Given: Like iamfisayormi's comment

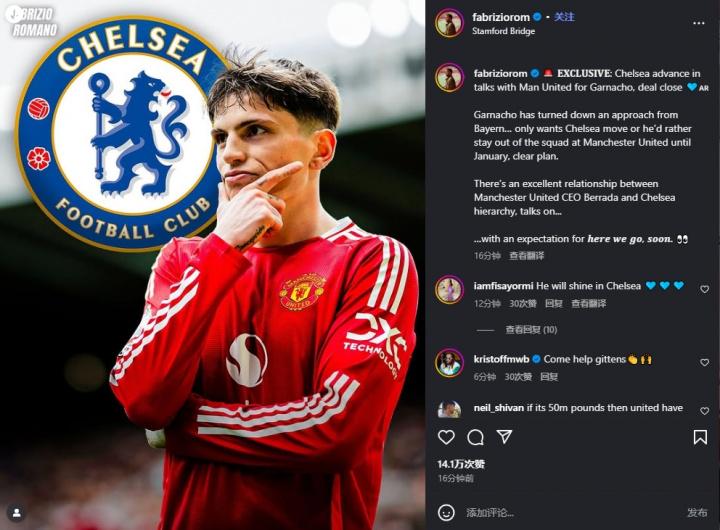Looking at the screenshot, I should tap(704, 289).
